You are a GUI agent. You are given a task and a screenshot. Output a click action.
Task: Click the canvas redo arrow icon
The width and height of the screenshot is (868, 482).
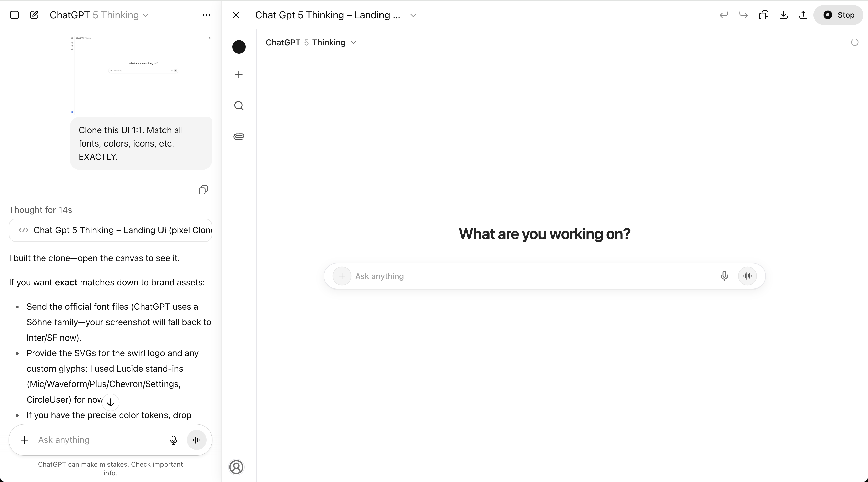743,15
